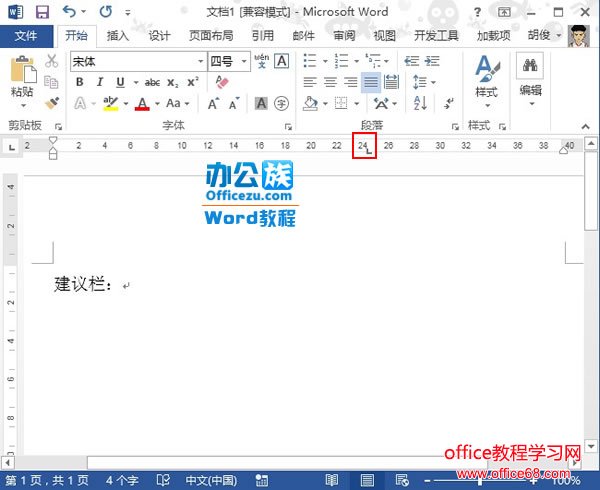This screenshot has height=490, width=600.
Task: Toggle Bold formatting
Action: pyautogui.click(x=80, y=82)
